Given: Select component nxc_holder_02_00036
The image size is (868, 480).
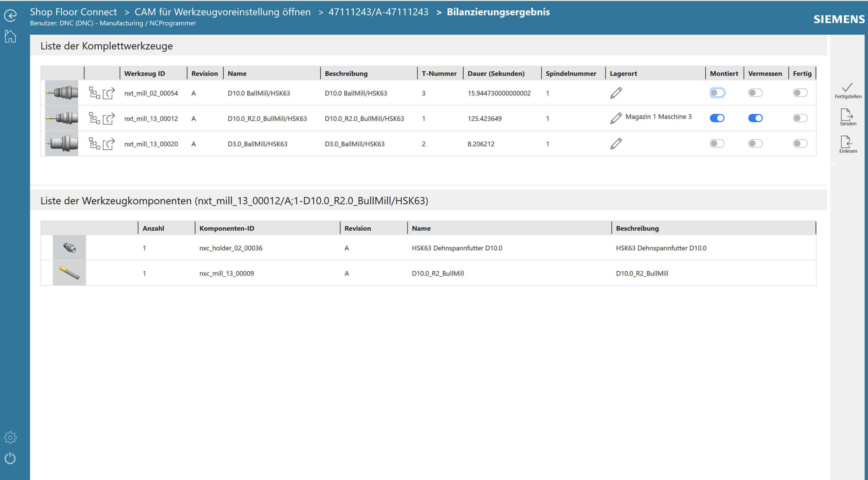Looking at the screenshot, I should click(231, 248).
